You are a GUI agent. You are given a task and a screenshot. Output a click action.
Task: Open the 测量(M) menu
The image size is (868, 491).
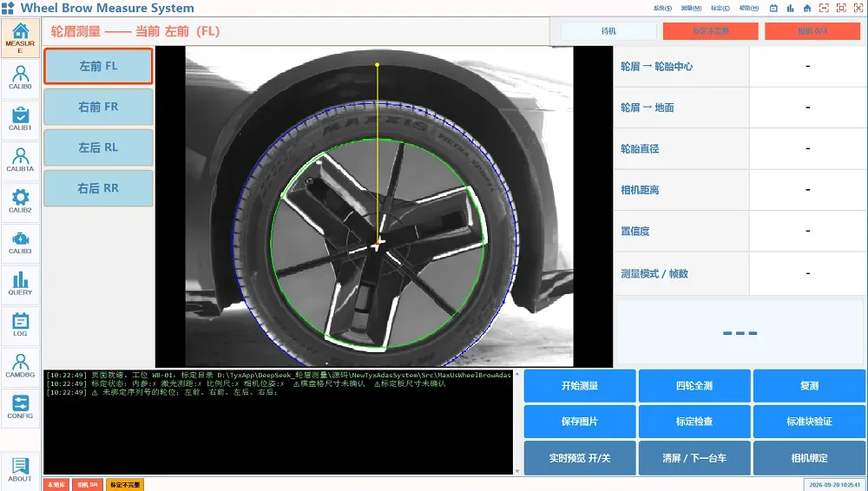pyautogui.click(x=691, y=8)
